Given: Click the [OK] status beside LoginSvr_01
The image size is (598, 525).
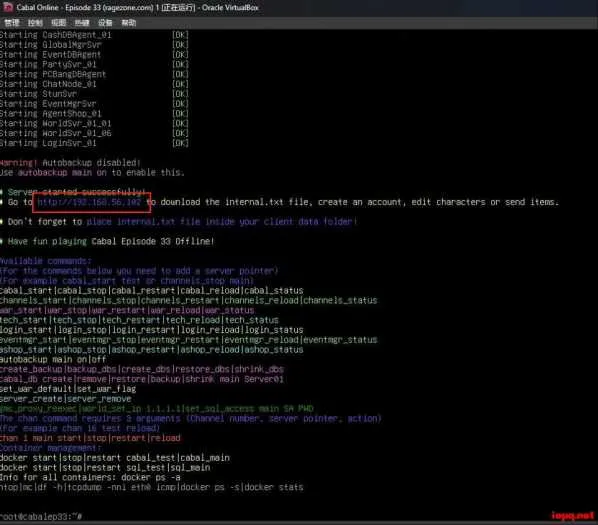Looking at the screenshot, I should click(180, 143).
